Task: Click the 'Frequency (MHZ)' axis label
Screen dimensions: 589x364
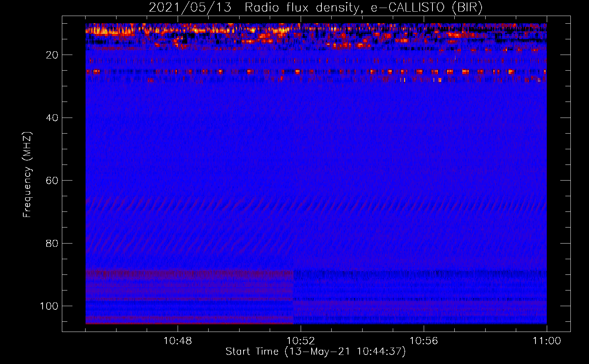Action: pyautogui.click(x=27, y=174)
